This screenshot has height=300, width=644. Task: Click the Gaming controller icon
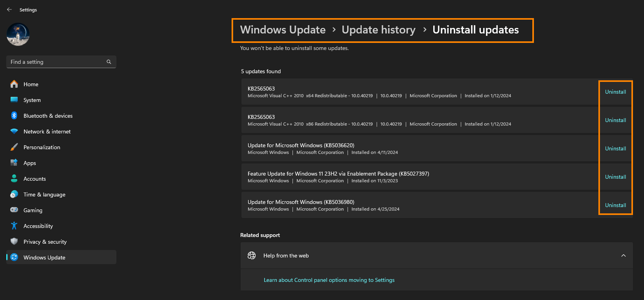14,210
